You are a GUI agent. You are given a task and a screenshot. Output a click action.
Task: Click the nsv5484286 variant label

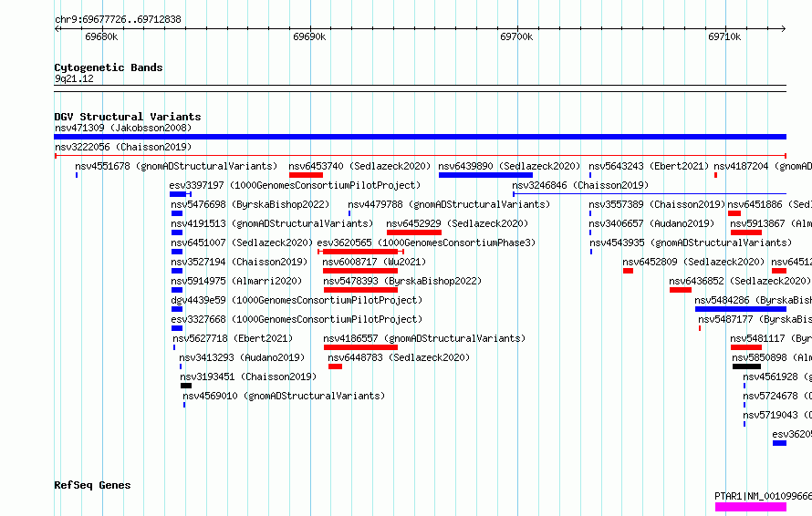click(x=753, y=300)
